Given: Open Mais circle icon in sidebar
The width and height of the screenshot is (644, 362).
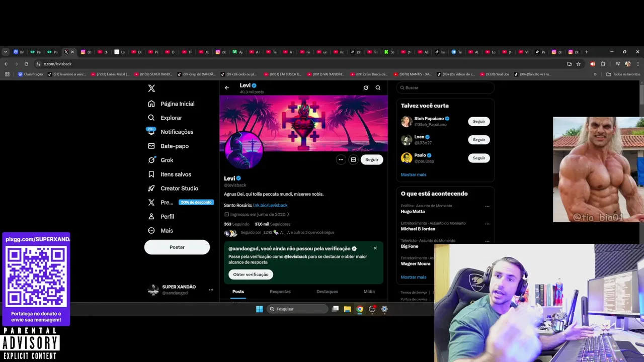Looking at the screenshot, I should click(151, 230).
